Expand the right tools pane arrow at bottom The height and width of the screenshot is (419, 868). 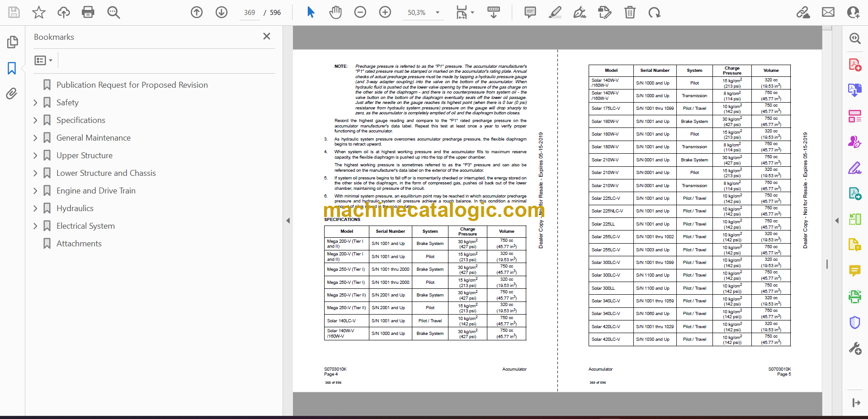pyautogui.click(x=855, y=403)
